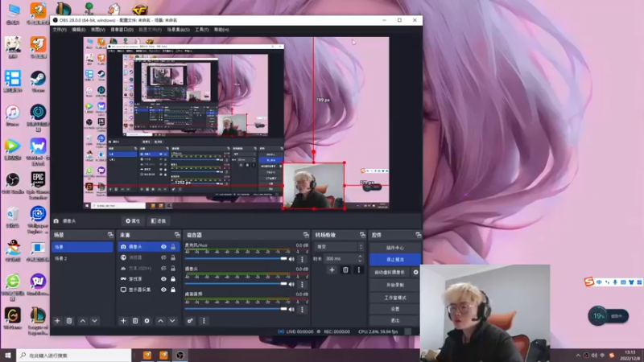Delete the selected scene with trash icon
The height and width of the screenshot is (362, 644).
[69, 320]
